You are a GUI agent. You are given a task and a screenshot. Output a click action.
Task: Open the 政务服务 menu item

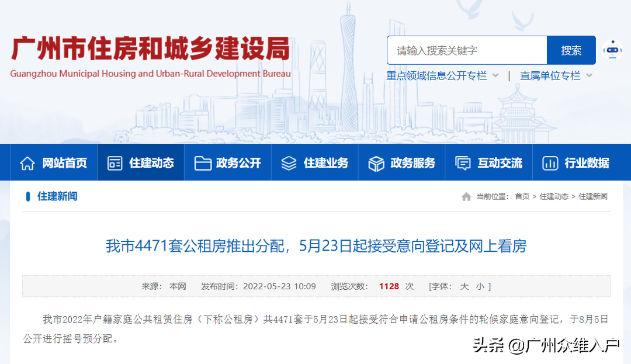401,163
